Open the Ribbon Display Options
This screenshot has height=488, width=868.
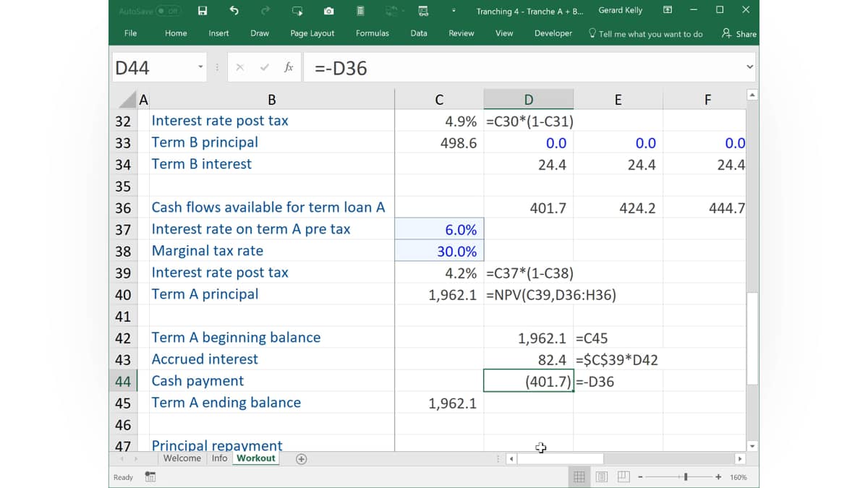[x=668, y=10]
